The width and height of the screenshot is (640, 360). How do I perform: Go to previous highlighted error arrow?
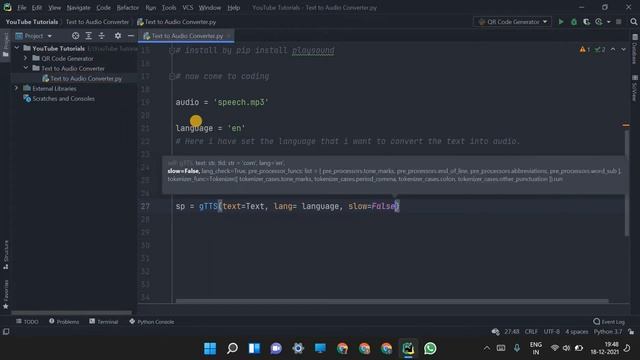click(613, 49)
